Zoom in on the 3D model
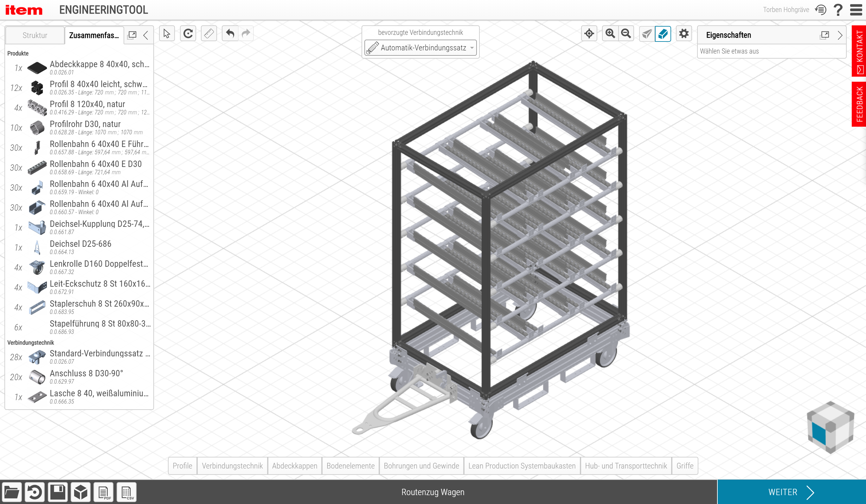Screen dimensions: 866x504 (x=610, y=34)
